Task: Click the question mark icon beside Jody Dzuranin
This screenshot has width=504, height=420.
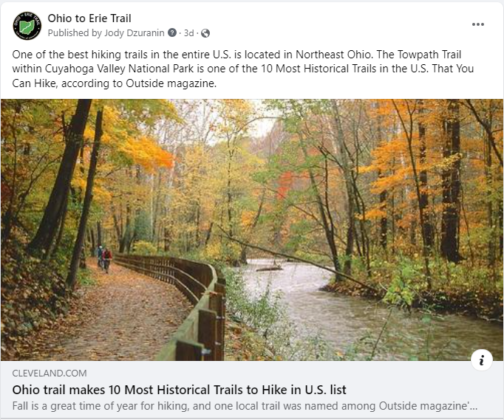Action: [x=172, y=32]
